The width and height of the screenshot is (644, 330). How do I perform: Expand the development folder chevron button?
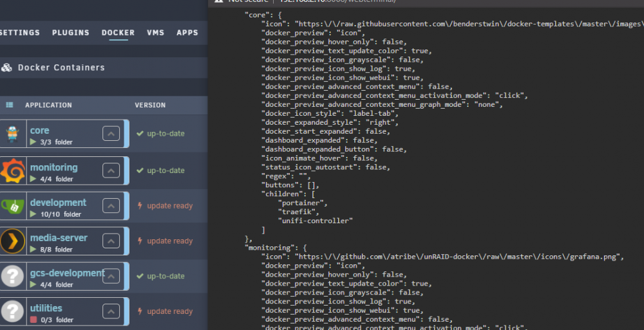[111, 206]
